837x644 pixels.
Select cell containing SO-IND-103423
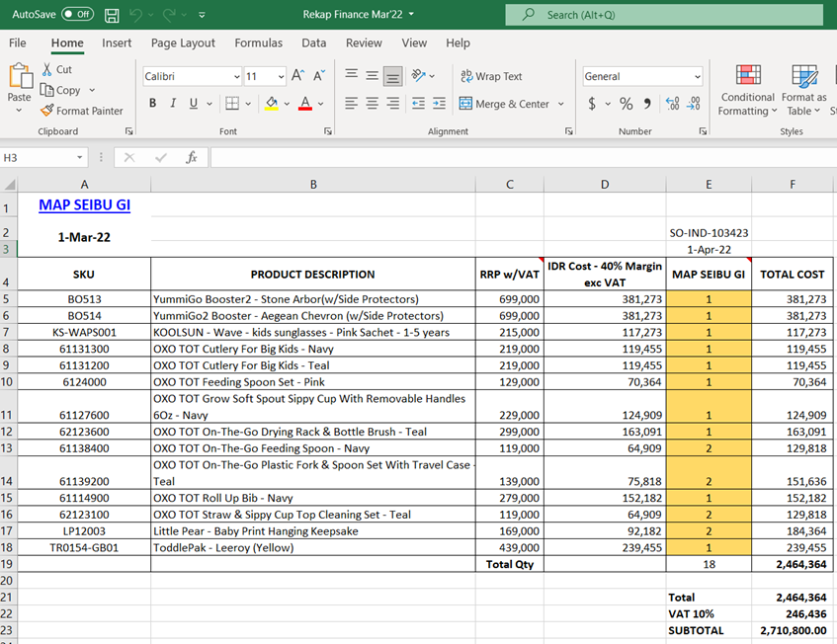[x=709, y=233]
